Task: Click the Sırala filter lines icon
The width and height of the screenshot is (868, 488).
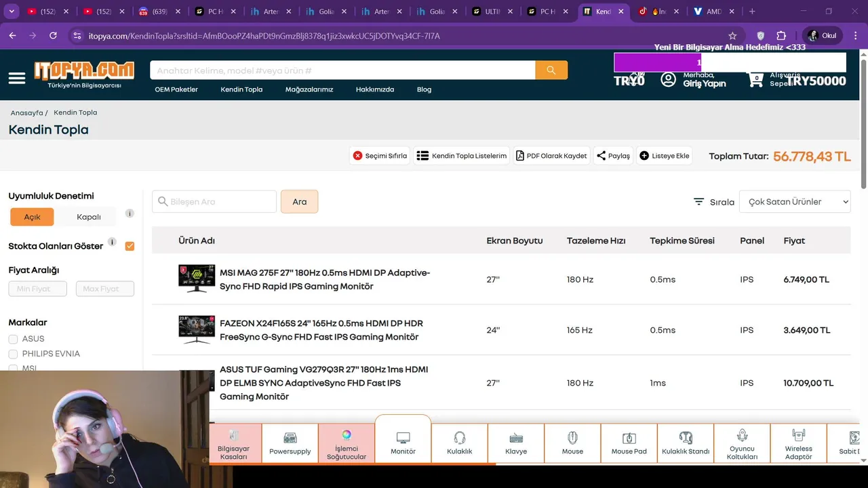Action: coord(699,202)
